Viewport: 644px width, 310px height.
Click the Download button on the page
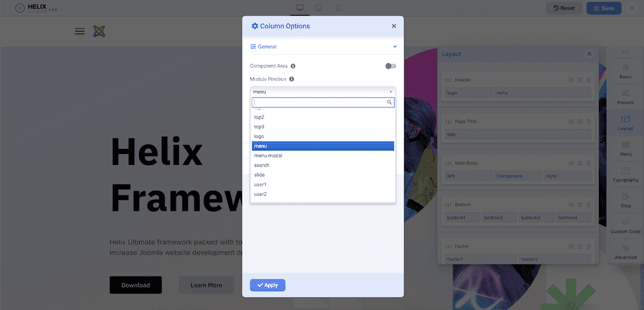(x=135, y=285)
